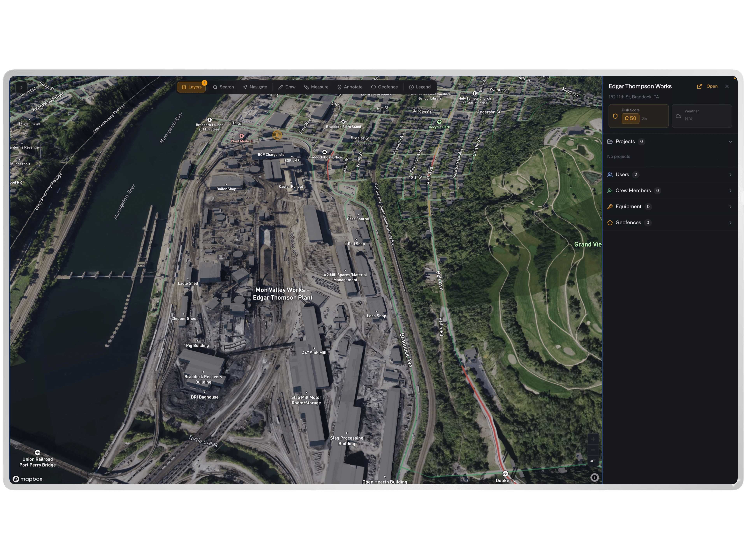Click the Equipment wrench icon
This screenshot has height=560, width=747.
610,207
